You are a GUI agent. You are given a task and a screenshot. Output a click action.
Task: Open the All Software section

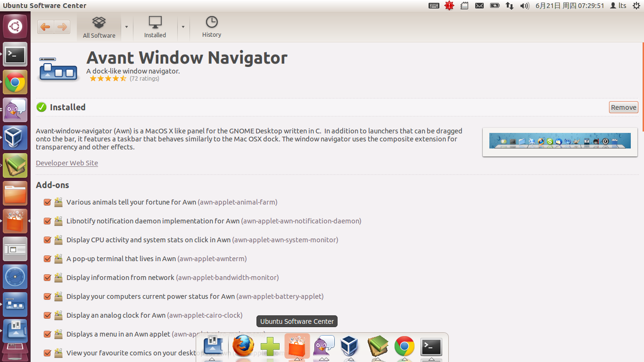coord(99,27)
